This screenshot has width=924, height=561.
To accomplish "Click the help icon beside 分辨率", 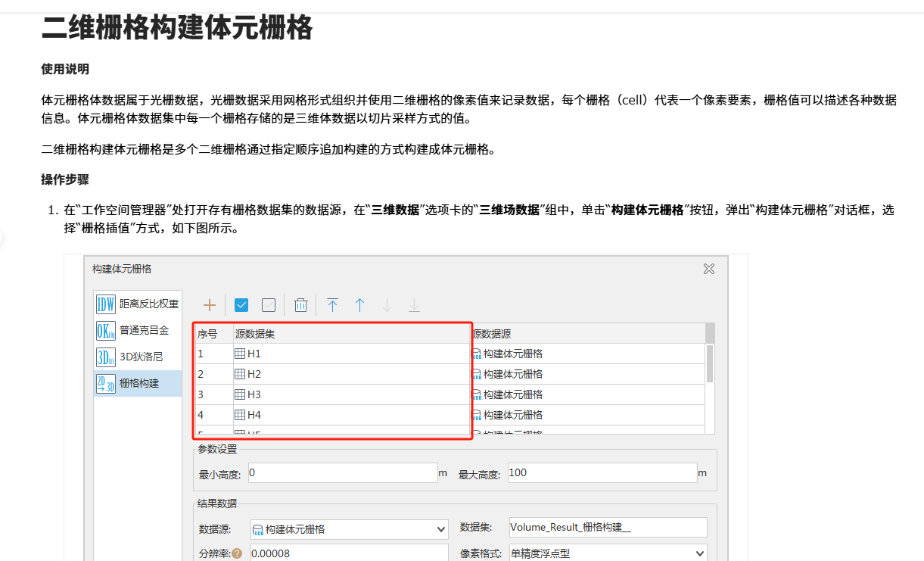I will (x=237, y=553).
